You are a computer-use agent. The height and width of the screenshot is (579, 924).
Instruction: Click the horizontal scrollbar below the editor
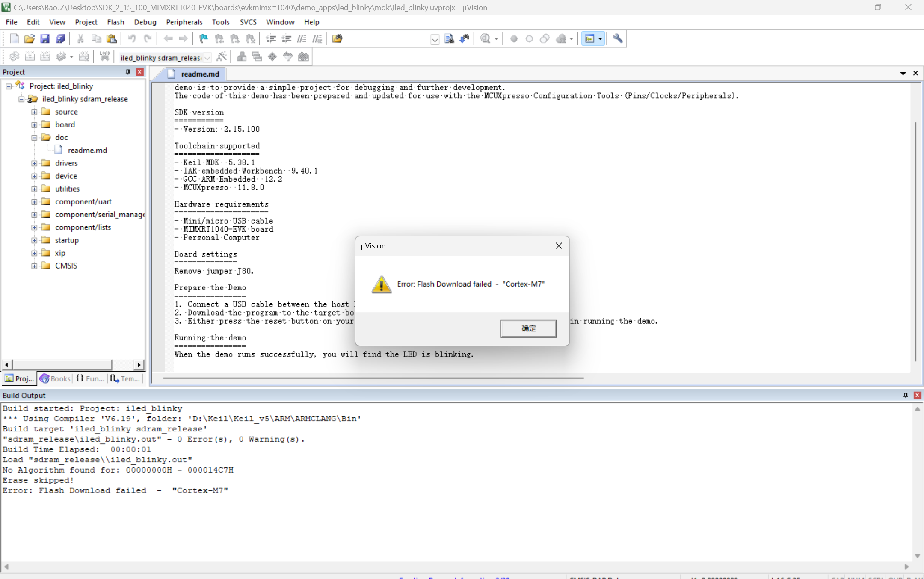(x=372, y=378)
